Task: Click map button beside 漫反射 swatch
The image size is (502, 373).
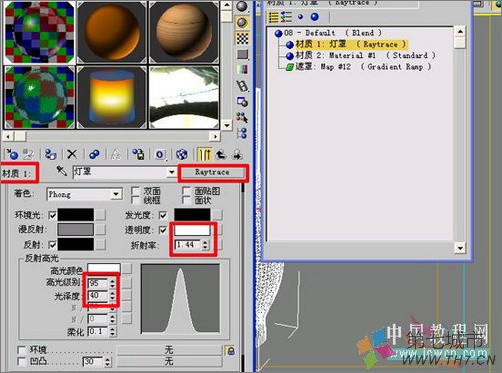Action: [100, 230]
